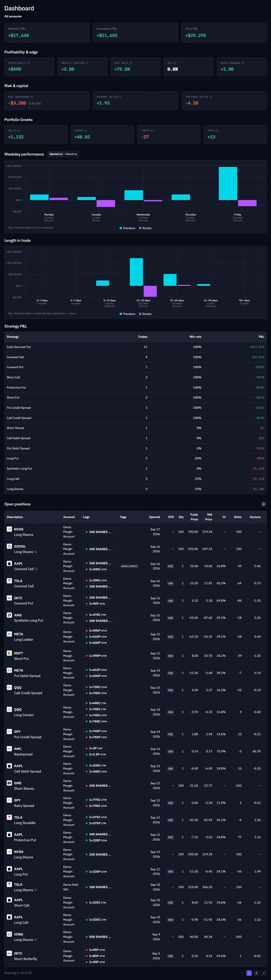Select the Closed on toggle
Viewport: 271px width, 980px height.
(71, 154)
